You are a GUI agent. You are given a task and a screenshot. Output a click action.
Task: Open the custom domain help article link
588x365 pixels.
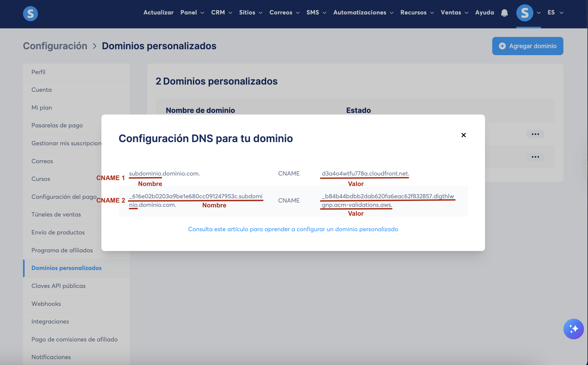pyautogui.click(x=293, y=229)
